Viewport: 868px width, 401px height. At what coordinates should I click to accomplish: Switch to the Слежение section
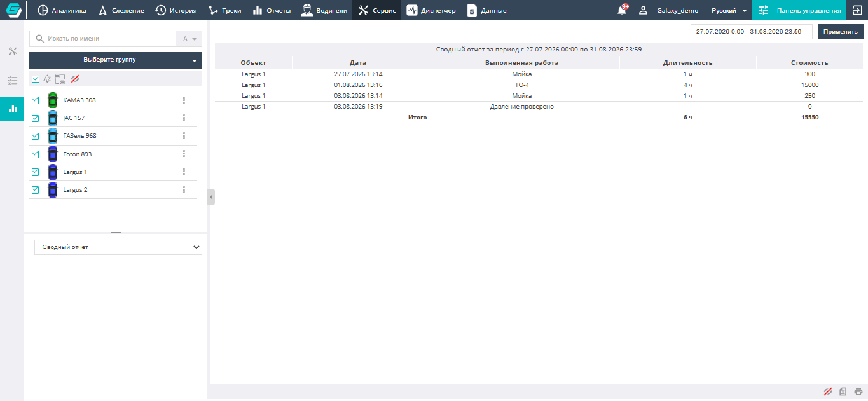click(x=121, y=10)
